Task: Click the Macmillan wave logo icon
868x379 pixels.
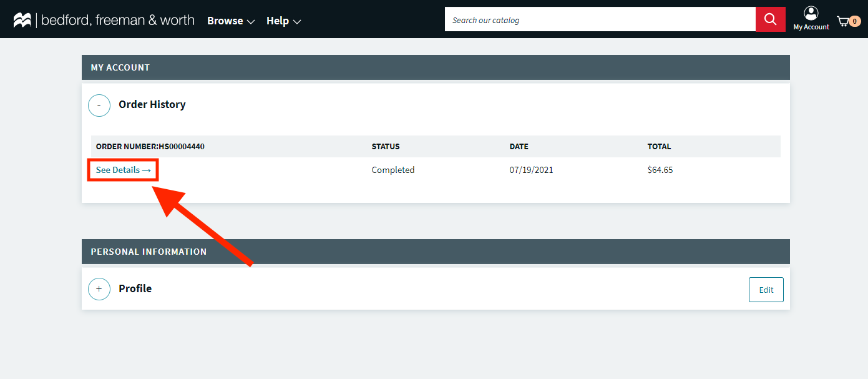Action: click(22, 20)
